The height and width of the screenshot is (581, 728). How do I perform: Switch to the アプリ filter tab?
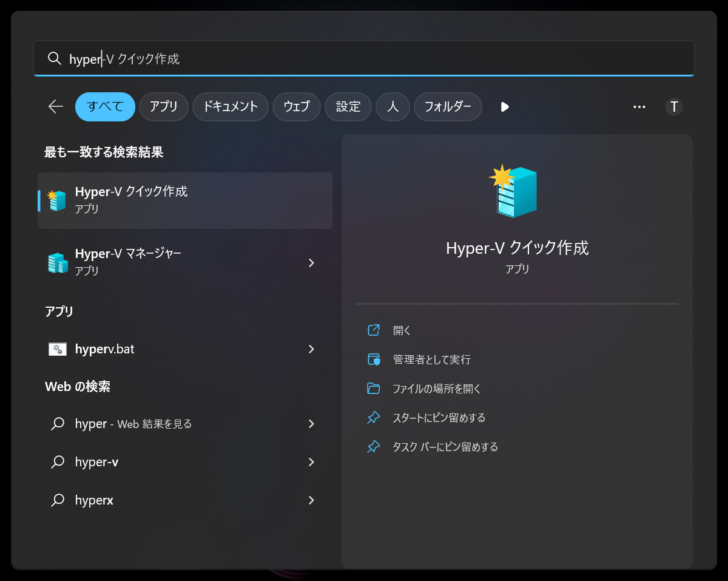pos(163,107)
